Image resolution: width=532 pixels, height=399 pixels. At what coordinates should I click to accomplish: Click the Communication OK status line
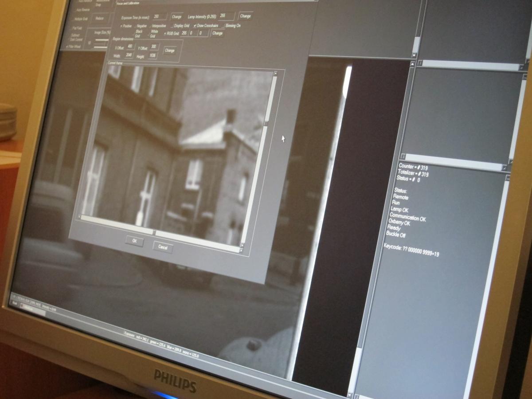click(x=407, y=217)
